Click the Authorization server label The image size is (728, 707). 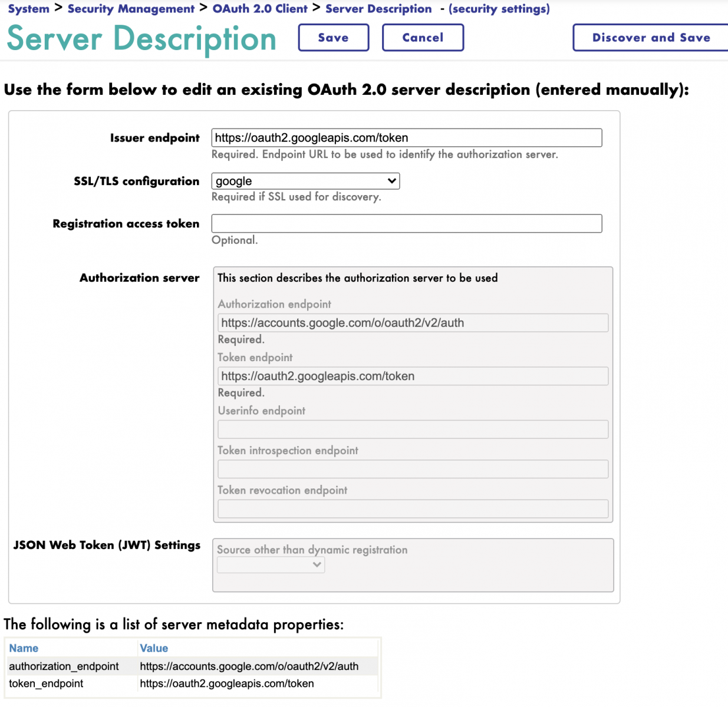140,277
